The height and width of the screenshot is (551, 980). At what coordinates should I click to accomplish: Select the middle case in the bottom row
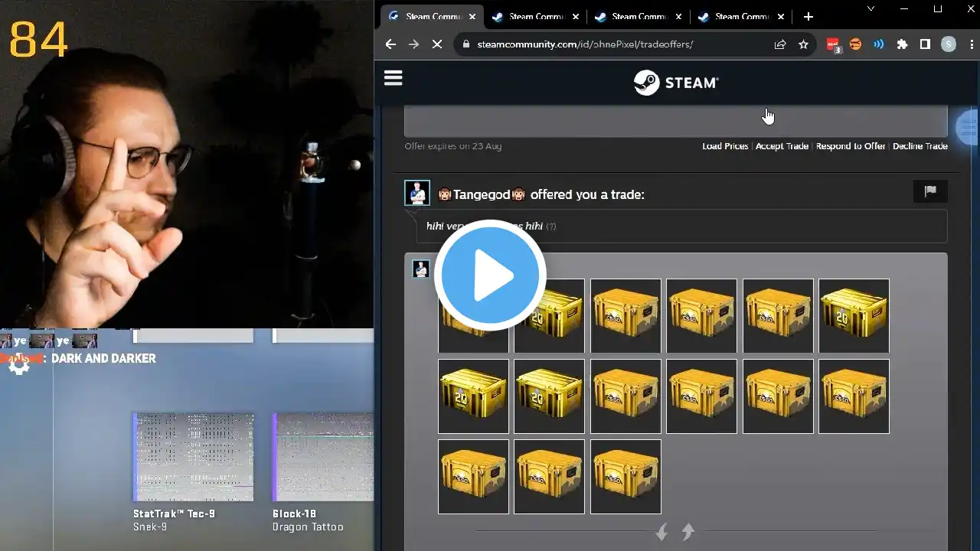click(x=549, y=476)
